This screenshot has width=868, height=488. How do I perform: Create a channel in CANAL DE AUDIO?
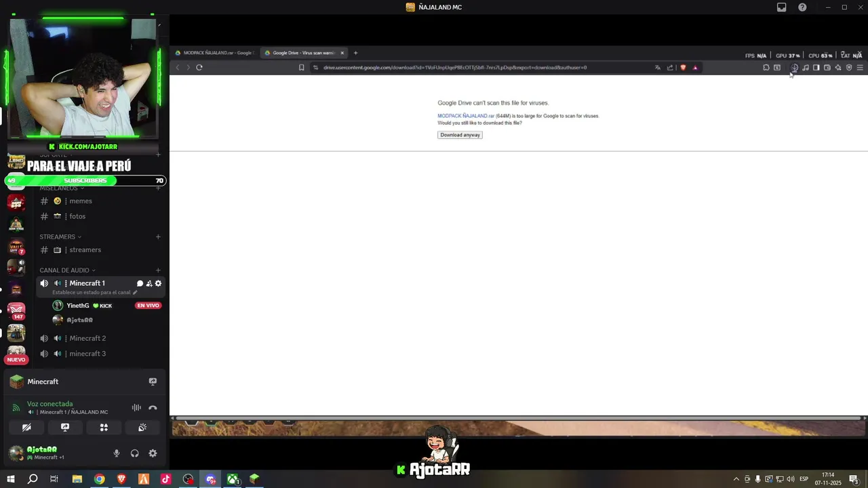pos(158,270)
